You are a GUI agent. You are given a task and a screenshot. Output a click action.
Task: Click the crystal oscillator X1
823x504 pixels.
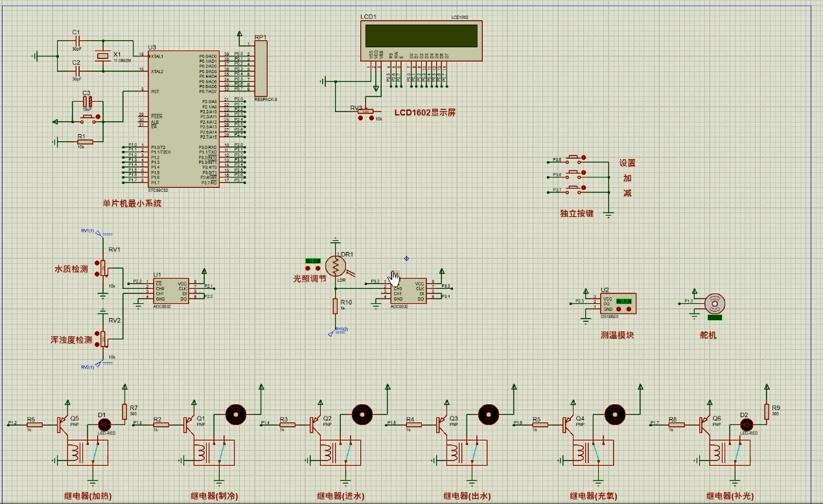pyautogui.click(x=102, y=57)
